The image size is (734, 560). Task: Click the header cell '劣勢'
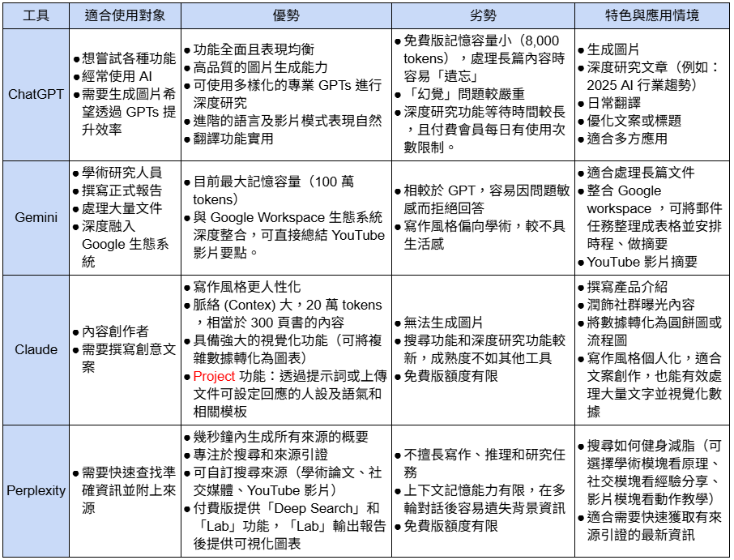pyautogui.click(x=483, y=15)
